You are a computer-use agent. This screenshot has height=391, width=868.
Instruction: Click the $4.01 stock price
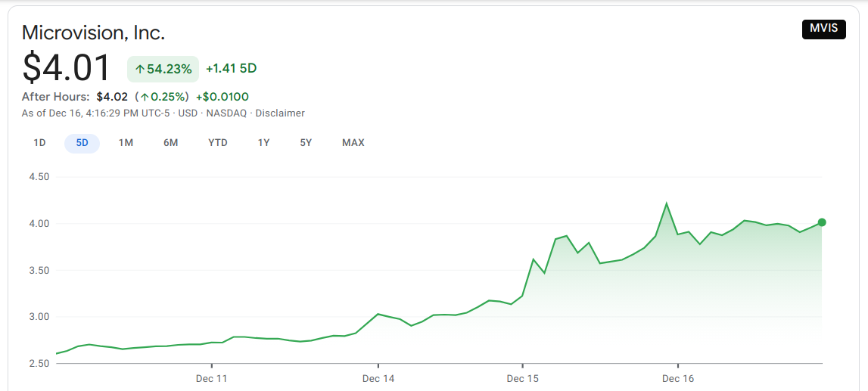67,68
